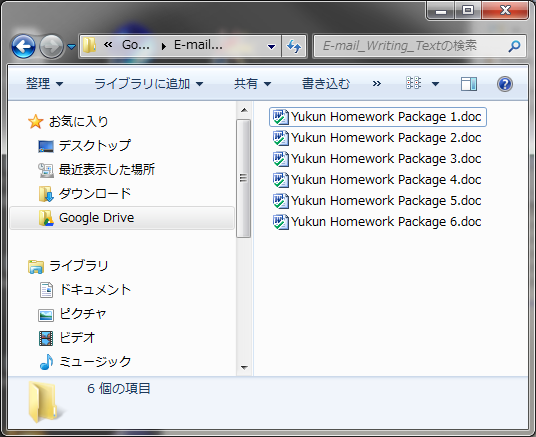Screen dimensions: 536x437
Task: Click the Back navigation arrow
Action: point(23,46)
